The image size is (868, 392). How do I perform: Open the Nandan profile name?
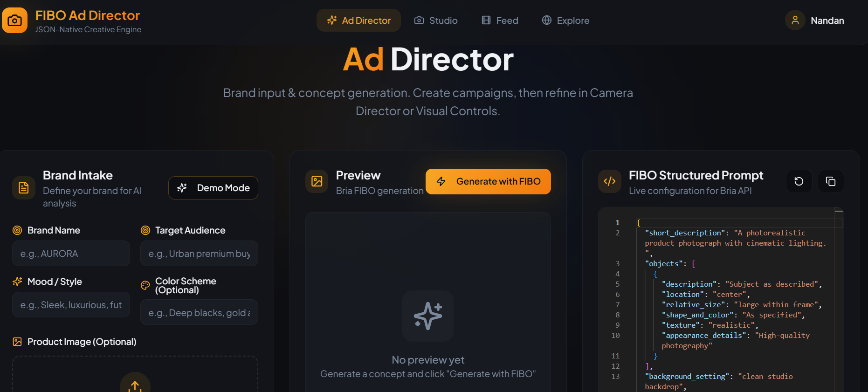click(x=827, y=21)
